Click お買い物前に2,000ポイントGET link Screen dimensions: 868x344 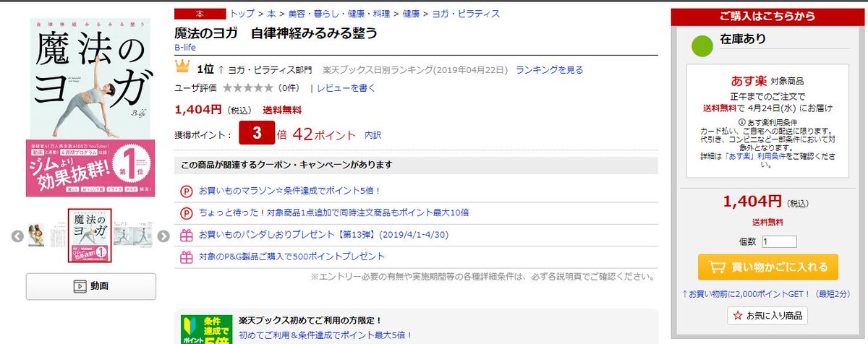pos(767,294)
